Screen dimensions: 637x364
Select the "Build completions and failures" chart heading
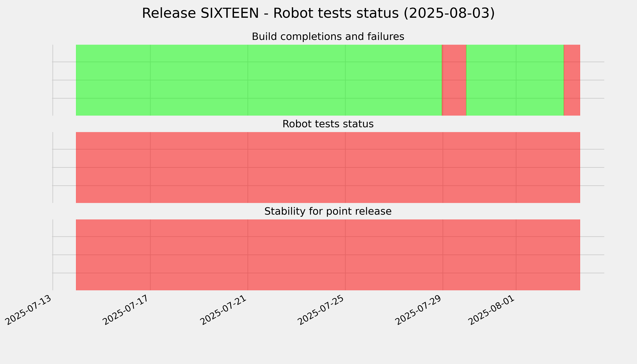coord(328,37)
